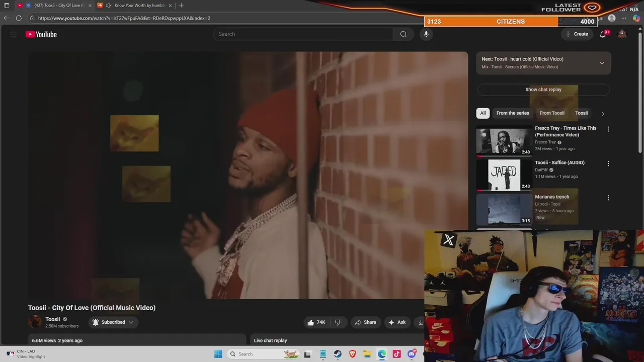Image resolution: width=644 pixels, height=362 pixels.
Task: Reload the page in the browser
Action: pyautogui.click(x=19, y=18)
